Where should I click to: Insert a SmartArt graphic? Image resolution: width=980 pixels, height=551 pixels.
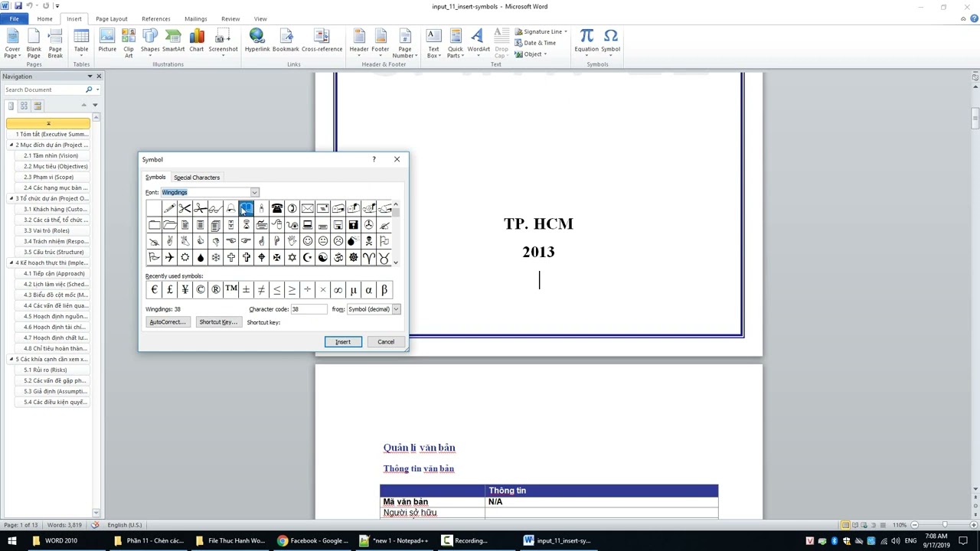pos(173,42)
